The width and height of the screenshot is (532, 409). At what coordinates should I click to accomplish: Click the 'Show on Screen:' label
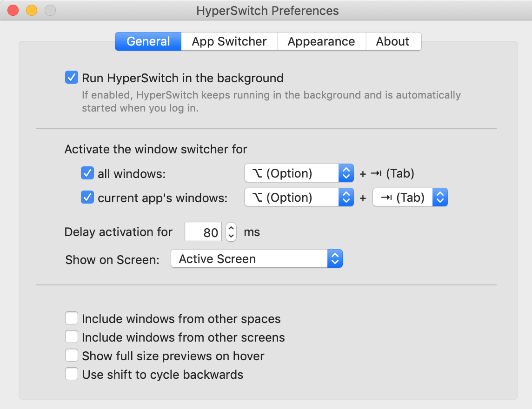(x=112, y=260)
